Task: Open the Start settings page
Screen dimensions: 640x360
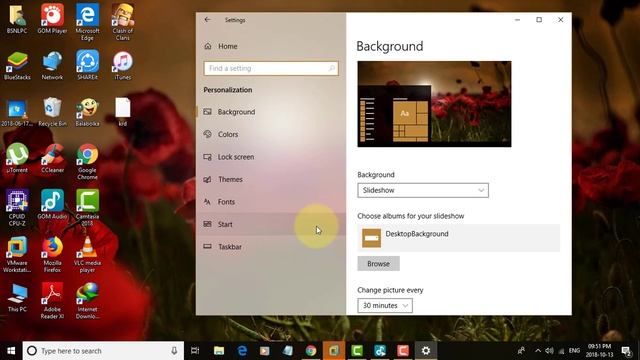Action: click(271, 224)
